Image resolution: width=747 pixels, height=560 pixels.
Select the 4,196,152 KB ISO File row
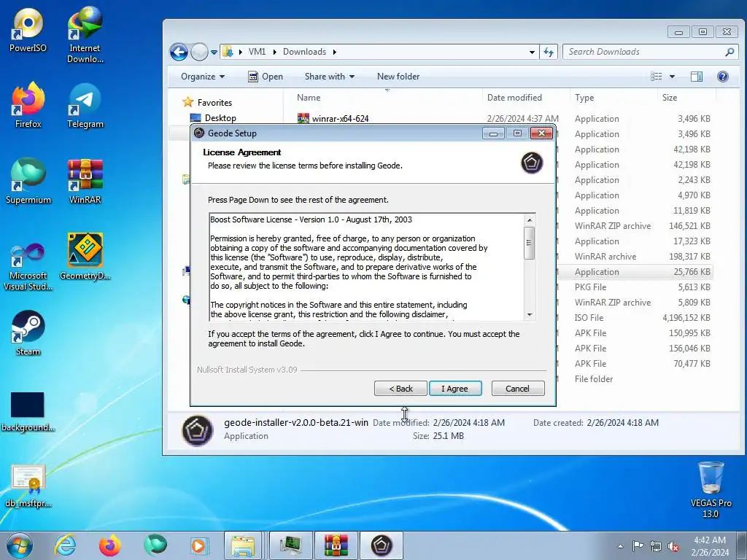tap(636, 318)
